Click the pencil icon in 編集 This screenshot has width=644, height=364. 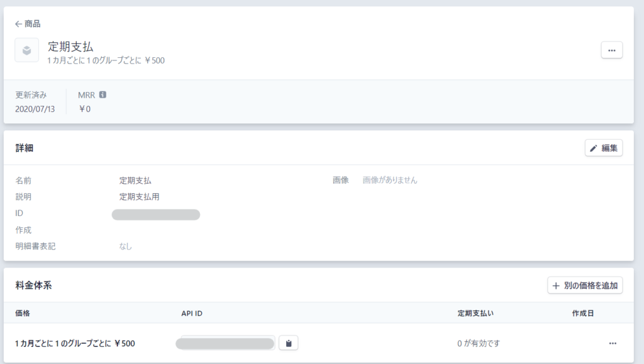594,149
